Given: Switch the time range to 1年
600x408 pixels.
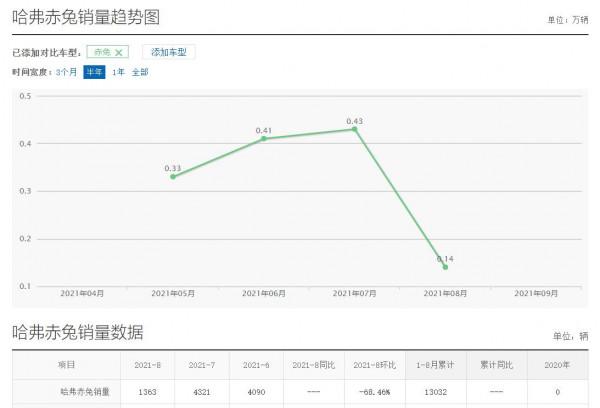Looking at the screenshot, I should click(118, 72).
